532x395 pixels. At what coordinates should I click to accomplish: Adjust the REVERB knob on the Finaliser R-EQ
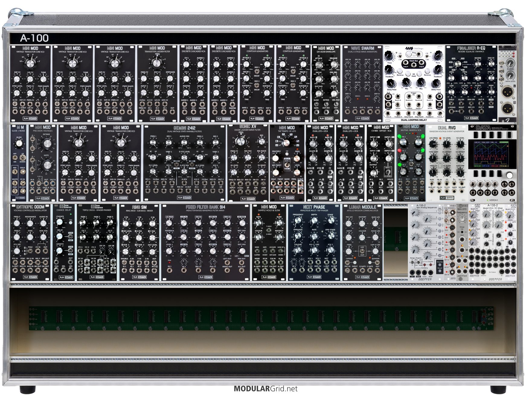coord(478,64)
